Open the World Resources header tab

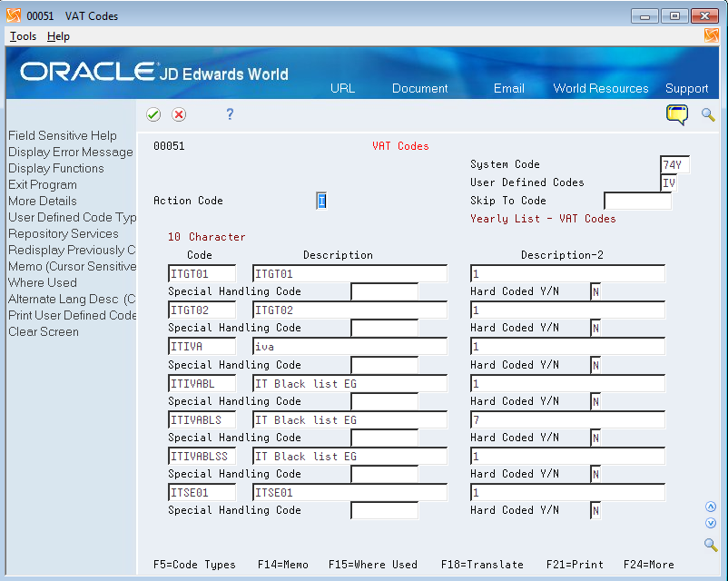pyautogui.click(x=601, y=88)
